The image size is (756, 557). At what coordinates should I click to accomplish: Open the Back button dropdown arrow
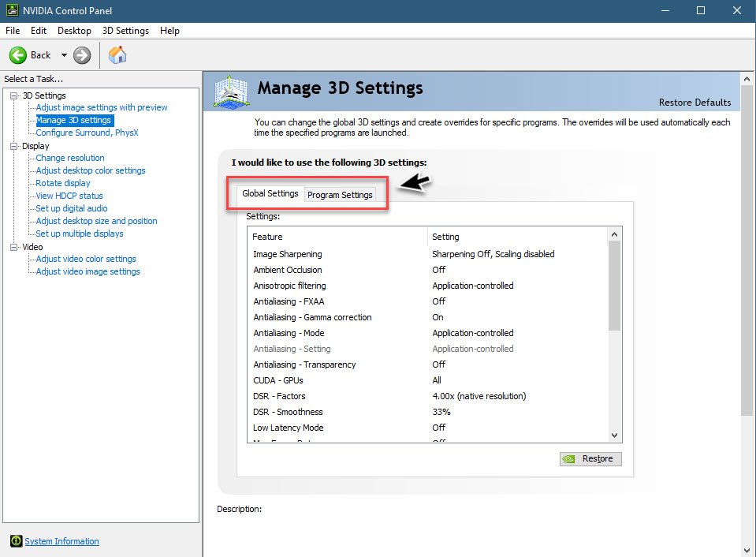65,55
